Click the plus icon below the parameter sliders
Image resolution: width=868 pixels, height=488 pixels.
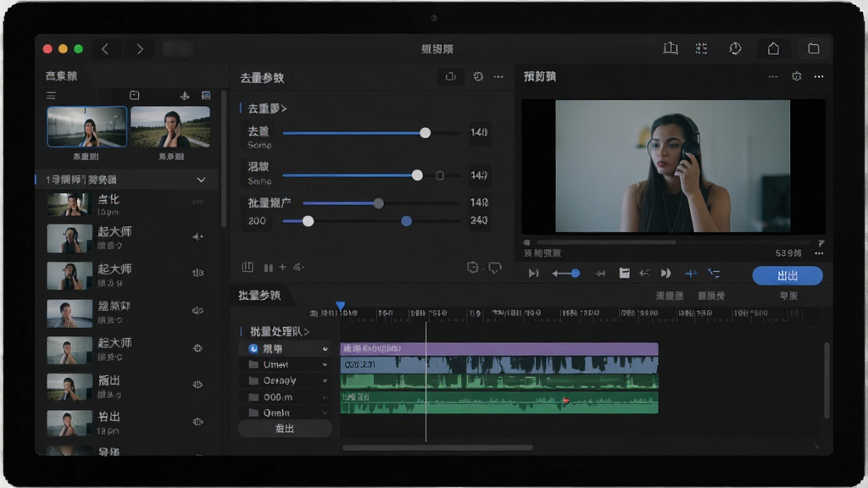[282, 267]
